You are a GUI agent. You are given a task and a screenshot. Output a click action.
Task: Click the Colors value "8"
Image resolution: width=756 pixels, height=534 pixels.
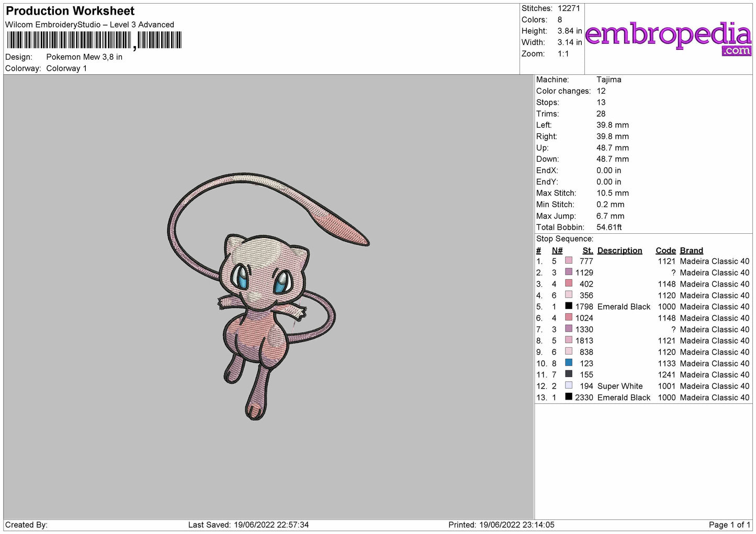[x=560, y=20]
